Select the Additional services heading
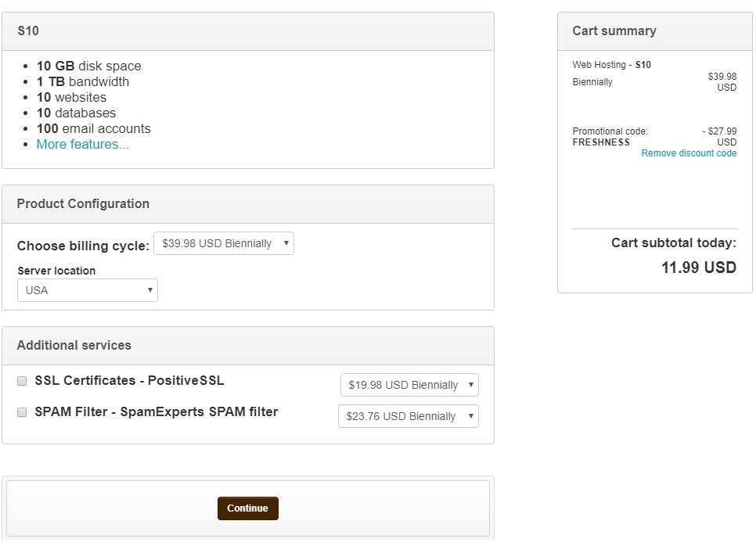756x546 pixels. point(74,345)
